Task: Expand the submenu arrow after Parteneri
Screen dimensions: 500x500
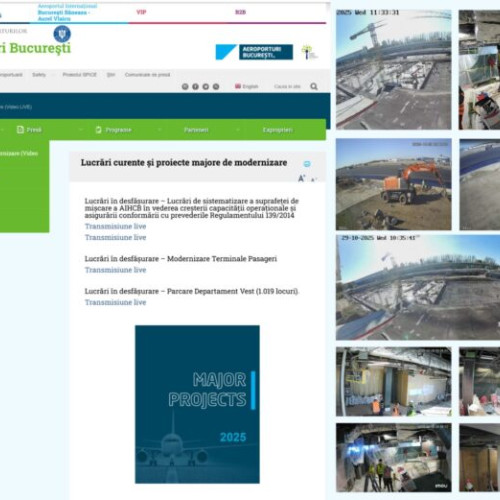Action: pos(238,130)
